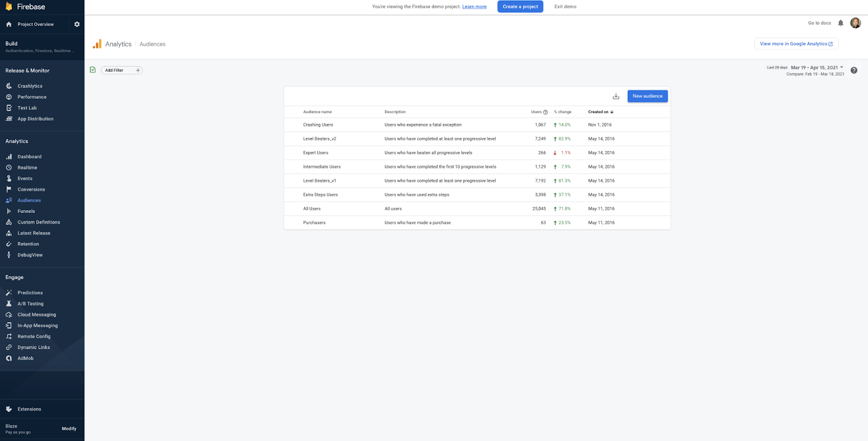The width and height of the screenshot is (868, 441).
Task: Open the help question mark icon
Action: click(854, 71)
